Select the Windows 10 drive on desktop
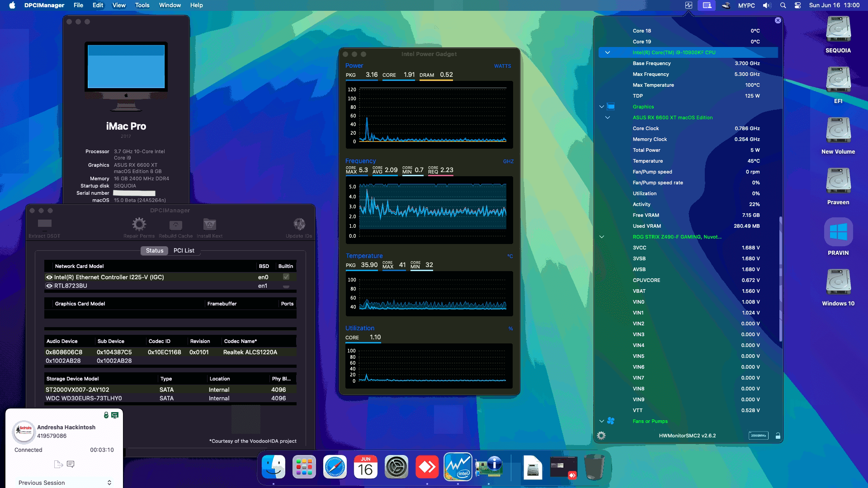Image resolution: width=868 pixels, height=488 pixels. pyautogui.click(x=838, y=287)
